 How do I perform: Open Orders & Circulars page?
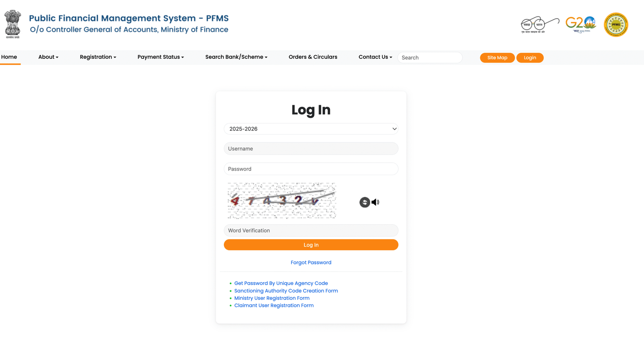pos(313,57)
